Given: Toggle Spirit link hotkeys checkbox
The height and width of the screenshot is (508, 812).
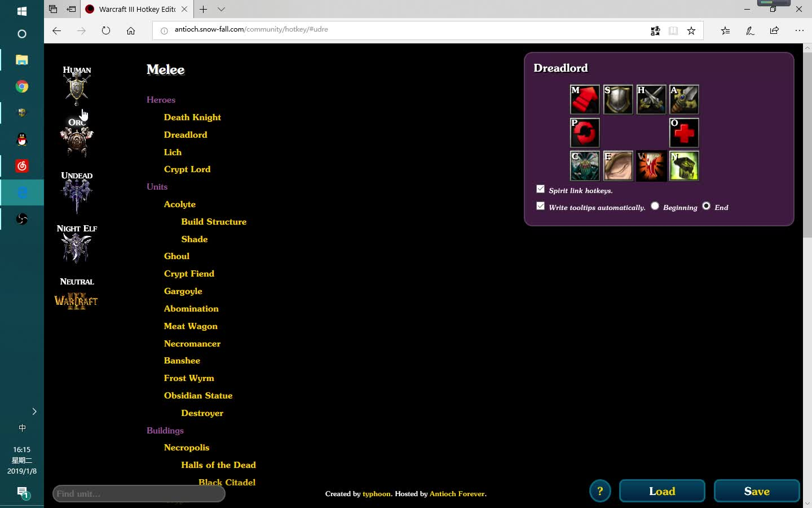Looking at the screenshot, I should pyautogui.click(x=541, y=189).
